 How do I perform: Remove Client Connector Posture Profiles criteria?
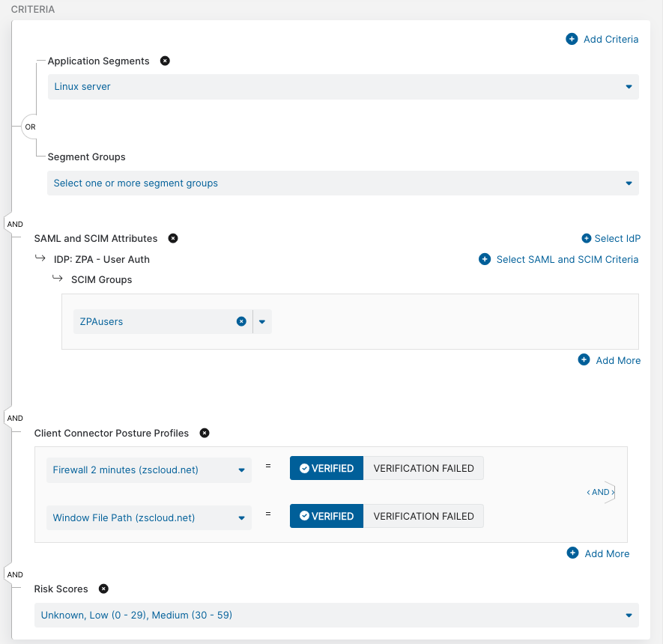point(205,433)
